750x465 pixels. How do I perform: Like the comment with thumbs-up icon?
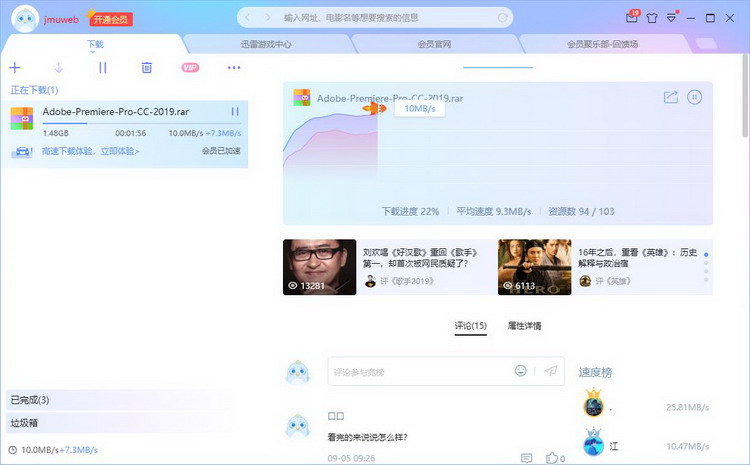pyautogui.click(x=552, y=458)
